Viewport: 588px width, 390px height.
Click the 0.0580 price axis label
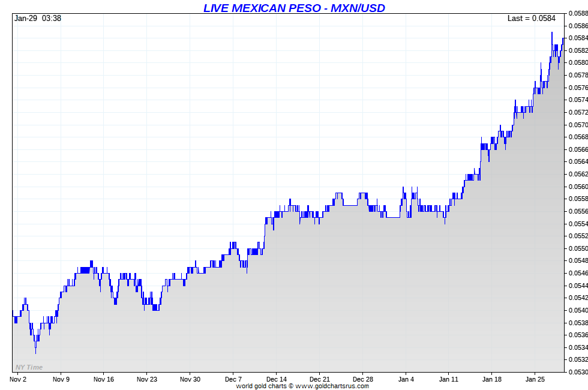pyautogui.click(x=578, y=62)
